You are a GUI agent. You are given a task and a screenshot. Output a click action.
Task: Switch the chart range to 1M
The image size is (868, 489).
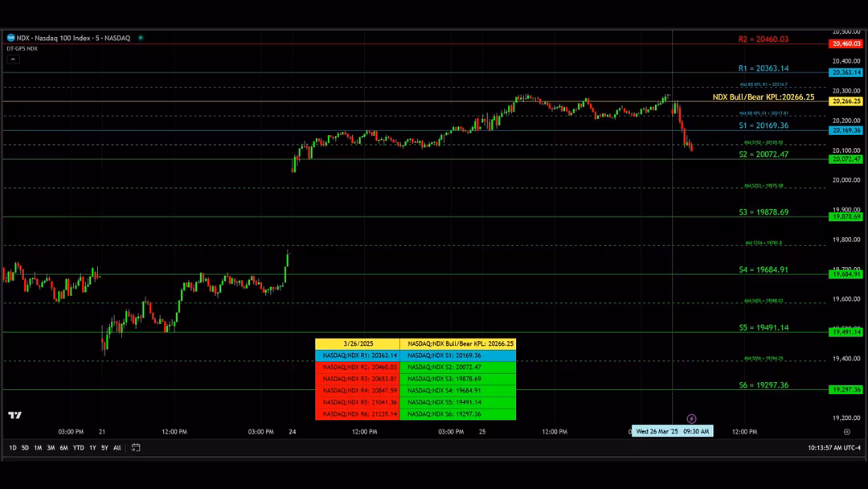pyautogui.click(x=38, y=447)
